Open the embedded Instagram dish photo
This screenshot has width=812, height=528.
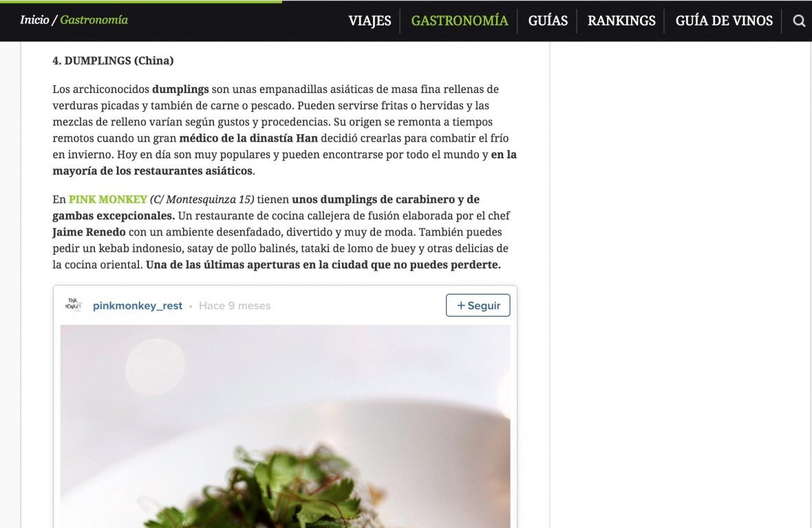[285, 426]
